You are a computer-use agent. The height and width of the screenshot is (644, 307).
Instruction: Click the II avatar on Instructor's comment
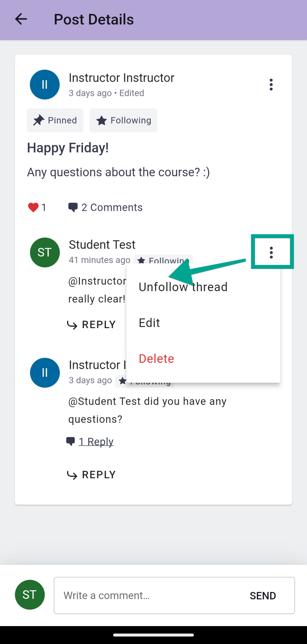click(x=45, y=373)
